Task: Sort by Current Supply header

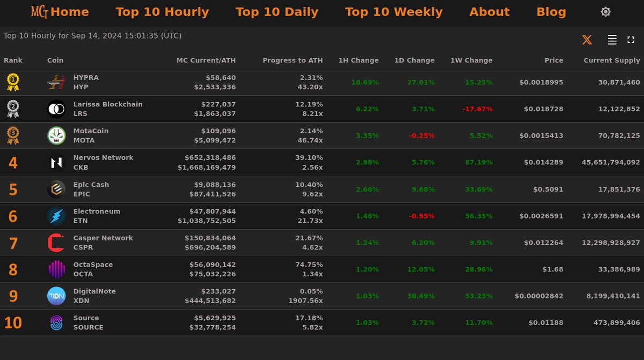Action: click(612, 60)
